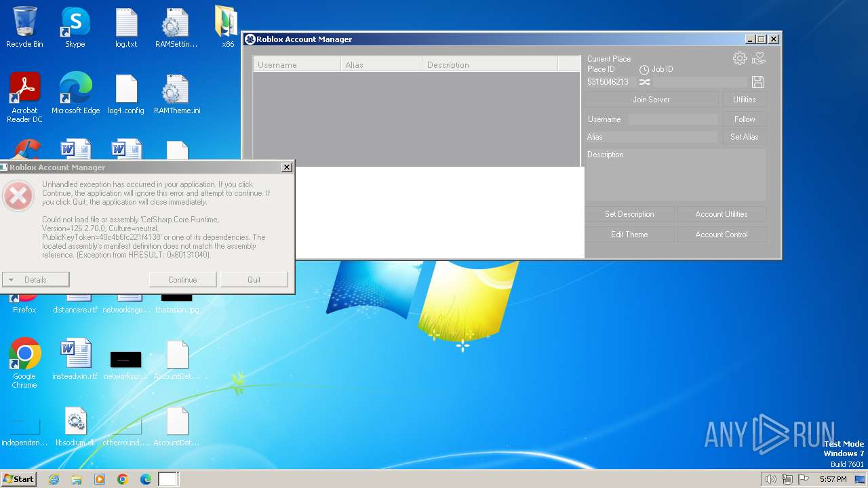Open Acrobat Reader DC shortcut
Viewport: 868px width, 488px height.
(x=24, y=98)
